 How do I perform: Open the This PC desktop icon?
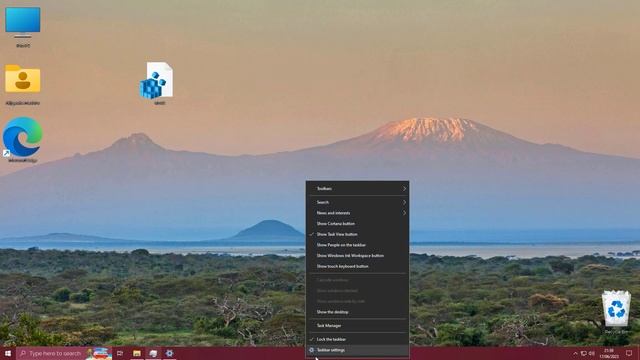(x=23, y=27)
